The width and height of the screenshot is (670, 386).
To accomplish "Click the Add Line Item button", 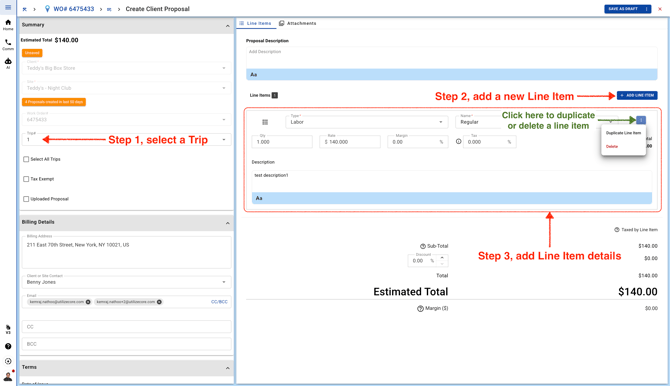I will pos(637,95).
